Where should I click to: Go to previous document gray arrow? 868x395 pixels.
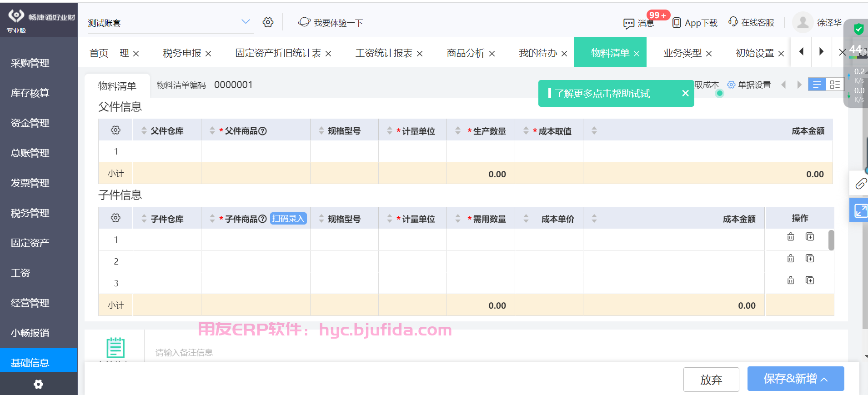[783, 85]
